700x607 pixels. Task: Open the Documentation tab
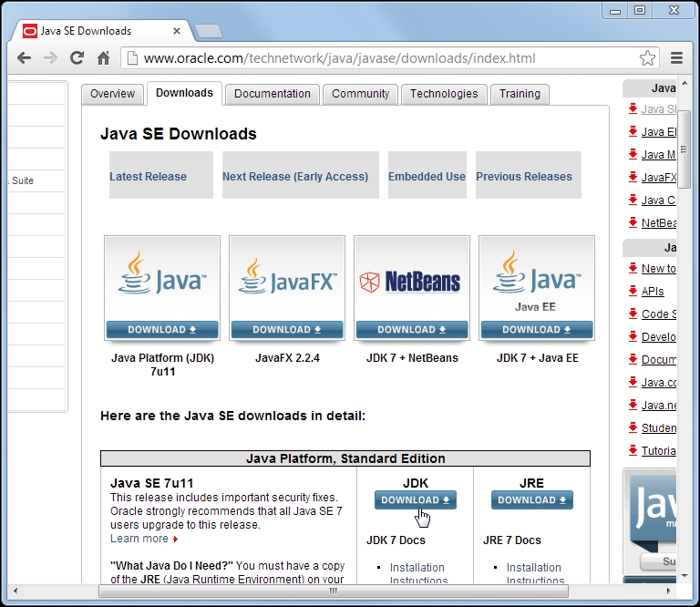273,94
